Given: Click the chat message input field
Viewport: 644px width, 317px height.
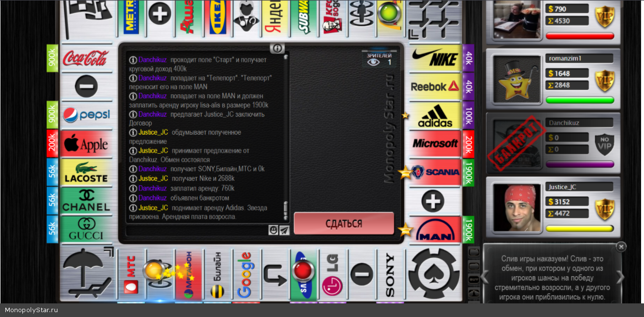Looking at the screenshot, I should pyautogui.click(x=197, y=230).
